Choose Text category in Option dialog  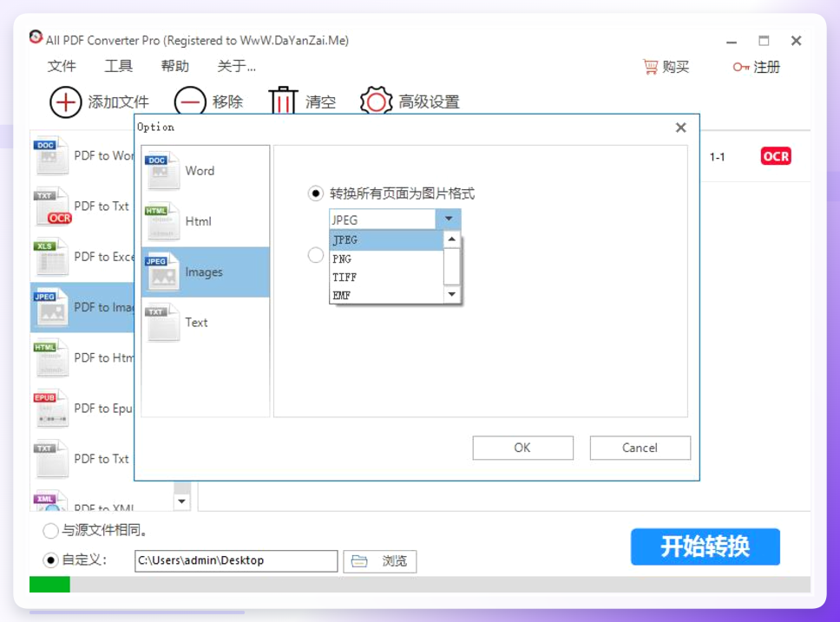click(206, 323)
